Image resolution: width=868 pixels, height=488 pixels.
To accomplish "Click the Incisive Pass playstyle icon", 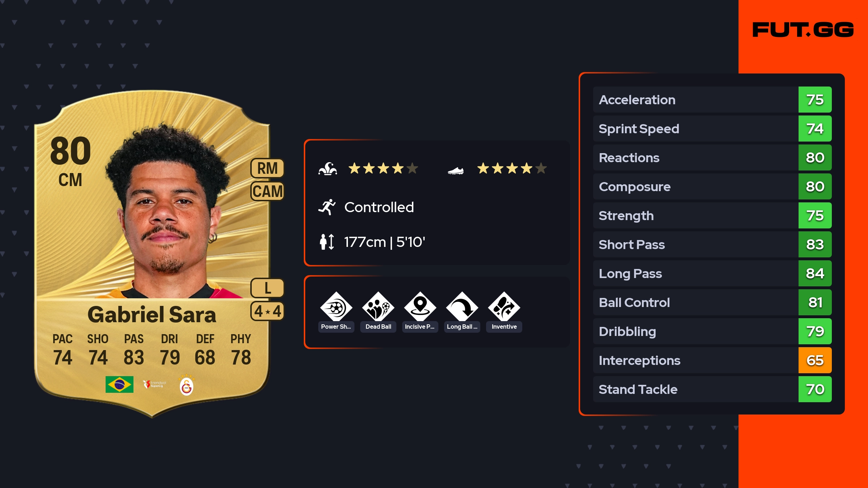I will 420,307.
